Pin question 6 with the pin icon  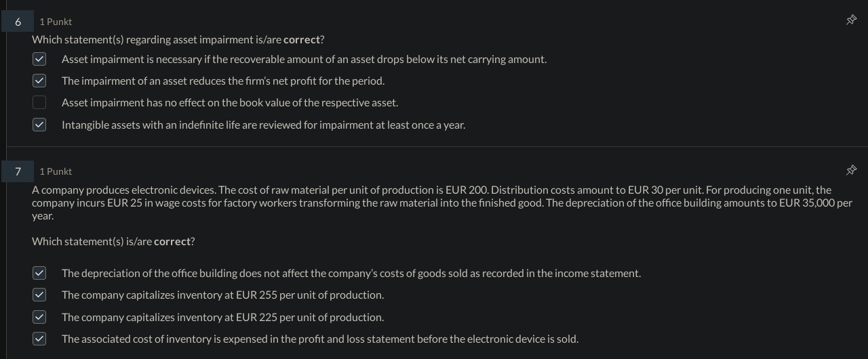(851, 20)
